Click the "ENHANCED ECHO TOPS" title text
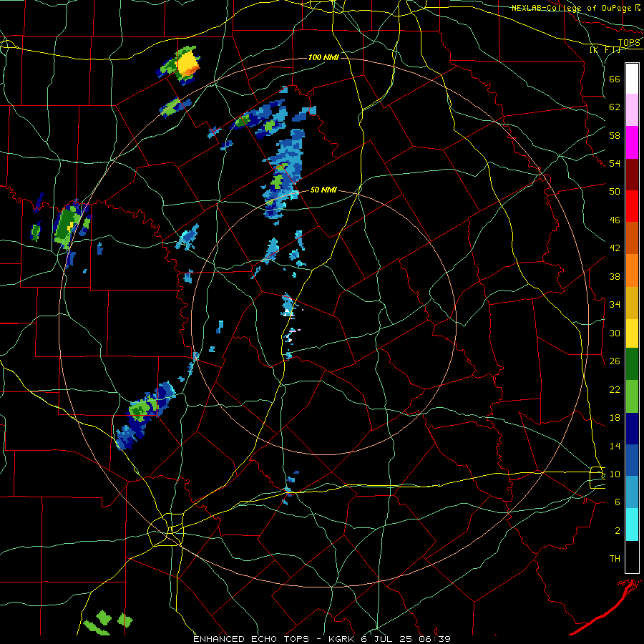This screenshot has width=644, height=644. click(251, 639)
